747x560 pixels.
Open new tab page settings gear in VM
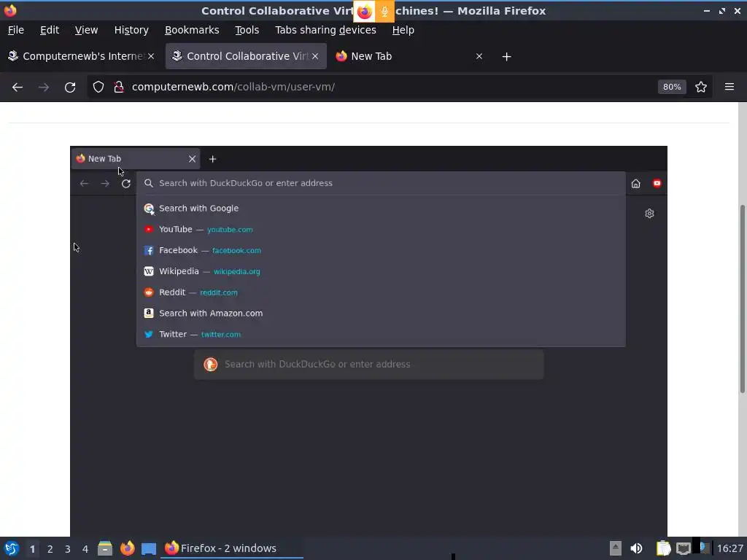point(649,214)
